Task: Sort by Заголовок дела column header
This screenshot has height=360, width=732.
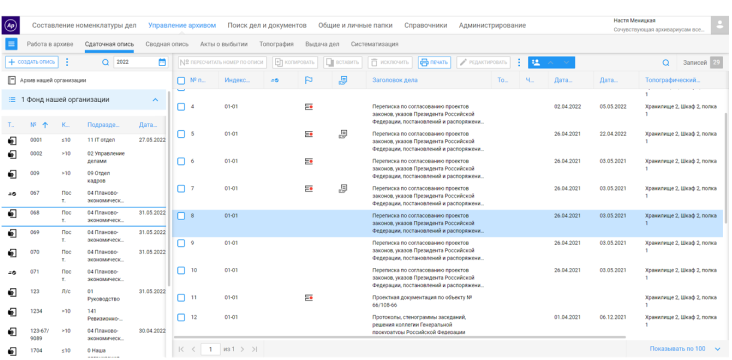Action: (395, 80)
